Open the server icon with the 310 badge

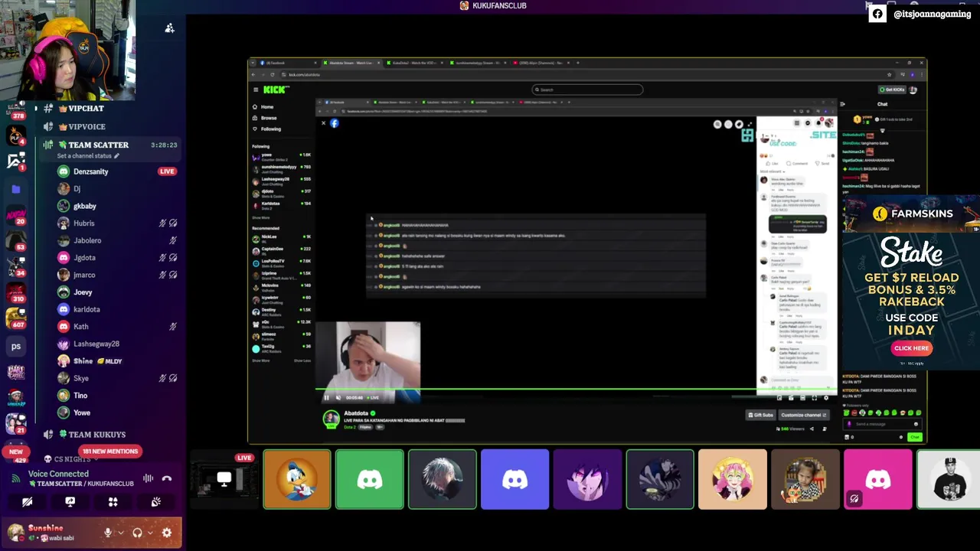tap(16, 293)
